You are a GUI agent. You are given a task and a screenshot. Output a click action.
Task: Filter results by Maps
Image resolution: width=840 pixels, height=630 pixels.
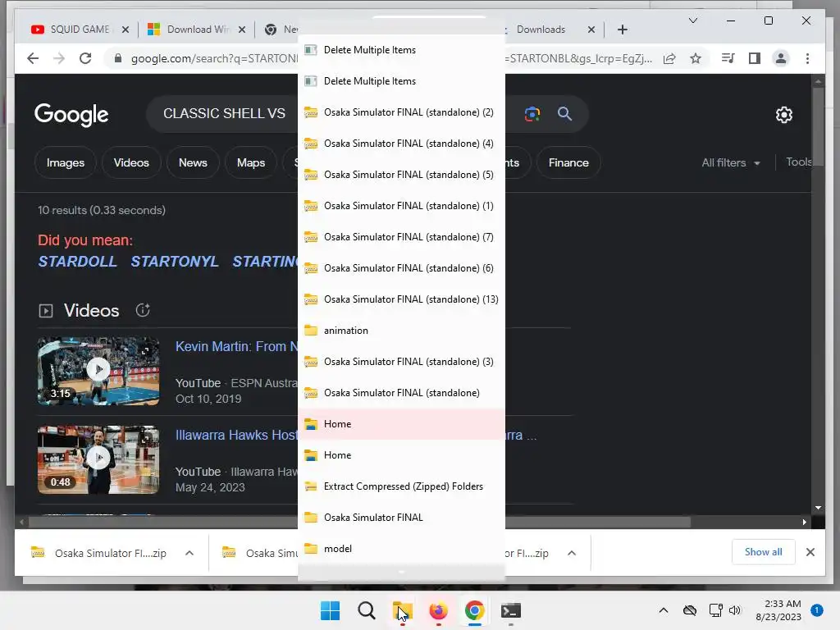point(251,163)
